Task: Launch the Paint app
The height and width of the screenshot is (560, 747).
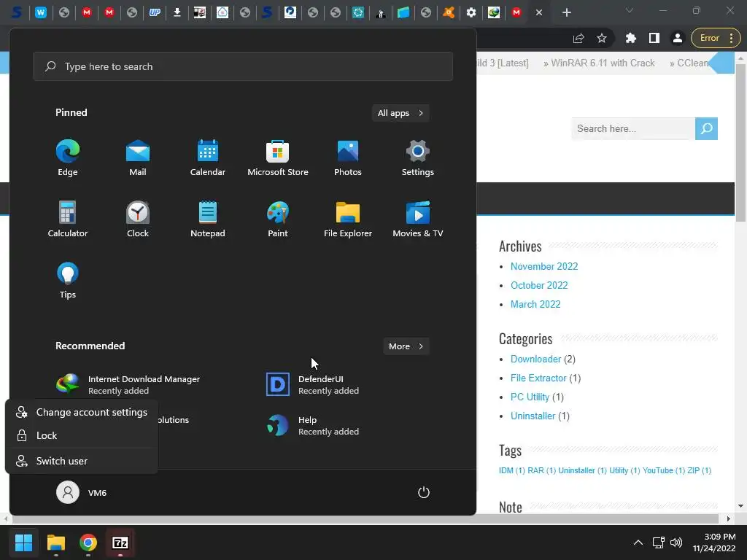Action: (278, 219)
